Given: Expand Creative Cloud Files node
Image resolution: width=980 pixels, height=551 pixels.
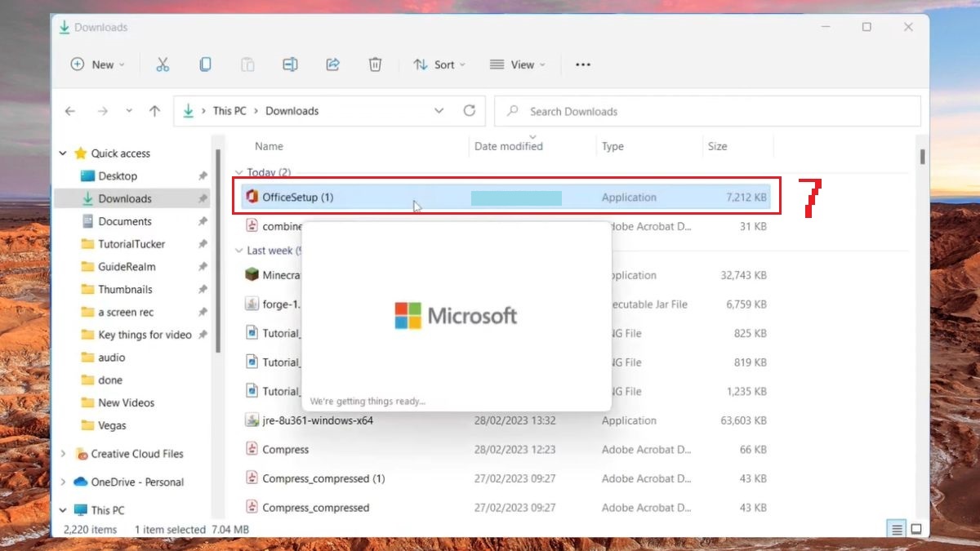Looking at the screenshot, I should (63, 454).
